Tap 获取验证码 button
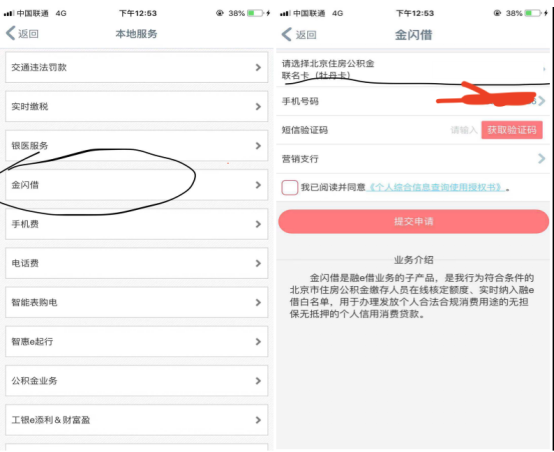The height and width of the screenshot is (452, 554). tap(512, 130)
